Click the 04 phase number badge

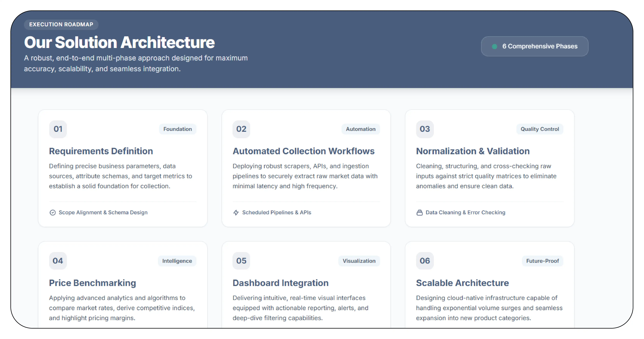tap(58, 261)
